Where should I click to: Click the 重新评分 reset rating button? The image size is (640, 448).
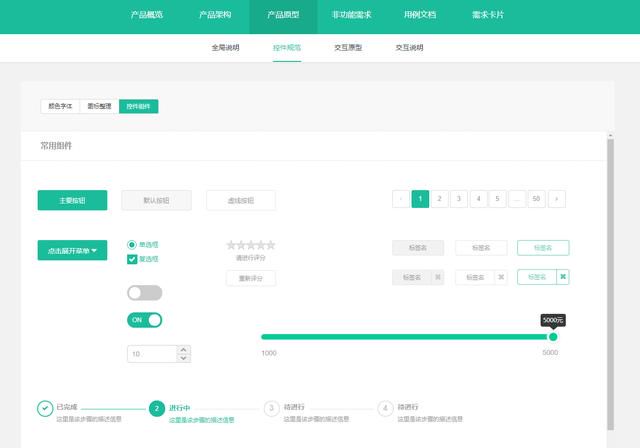pos(251,278)
